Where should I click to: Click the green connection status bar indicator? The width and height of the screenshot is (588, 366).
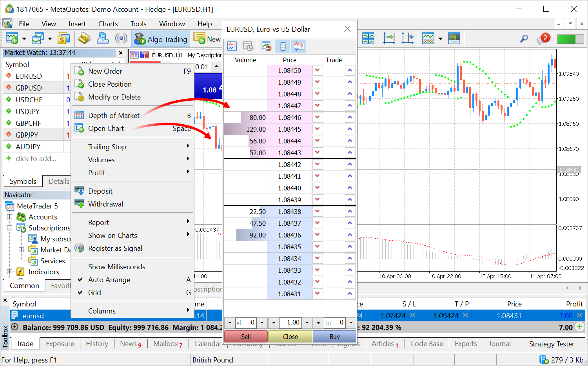(566, 39)
